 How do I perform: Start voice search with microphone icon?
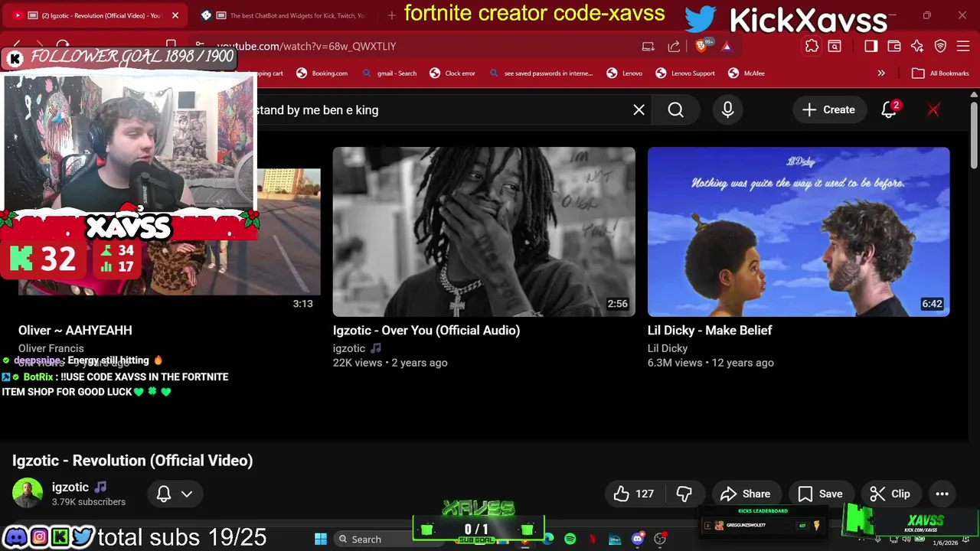pyautogui.click(x=727, y=110)
